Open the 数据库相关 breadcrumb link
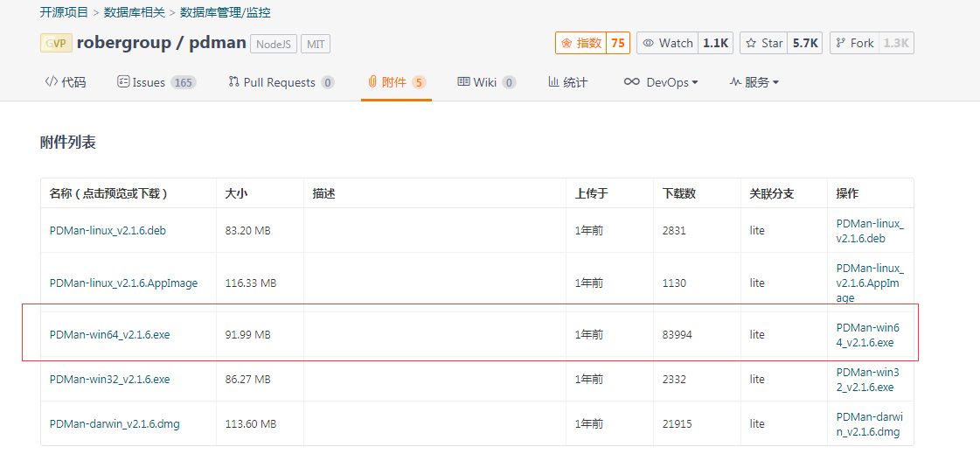980x468 pixels. [134, 12]
